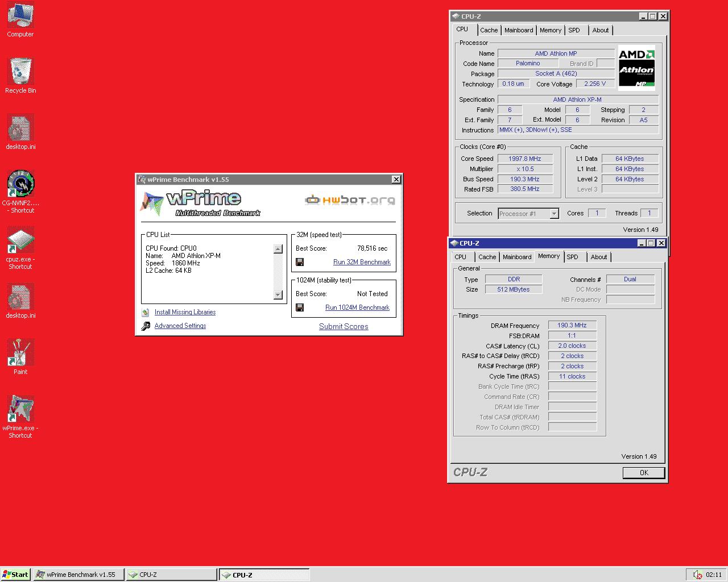Viewport: 728px width, 582px height.
Task: Click the Instructions field MMX, 3DNow!, SSE
Action: (x=578, y=130)
